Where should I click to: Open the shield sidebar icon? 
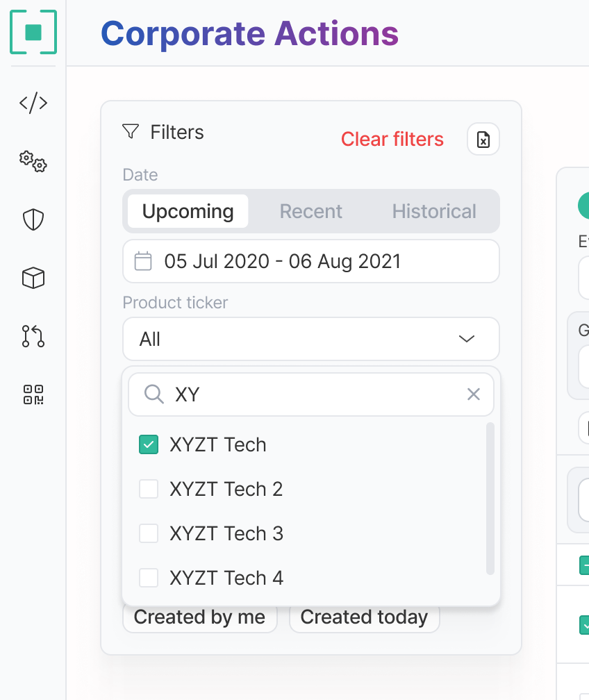click(33, 220)
